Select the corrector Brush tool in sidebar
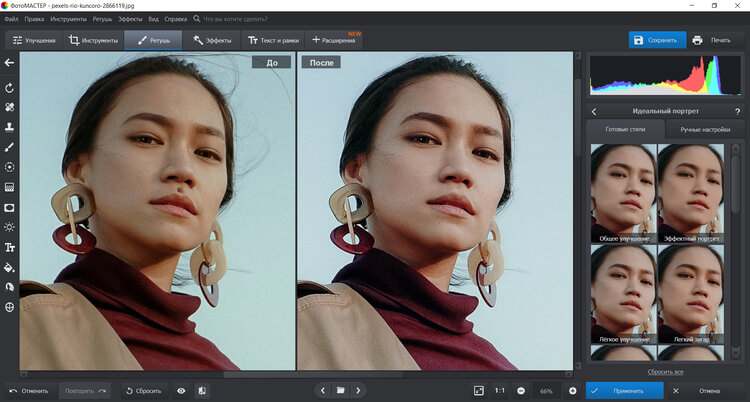Viewport: 750px width, 402px height. [9, 147]
